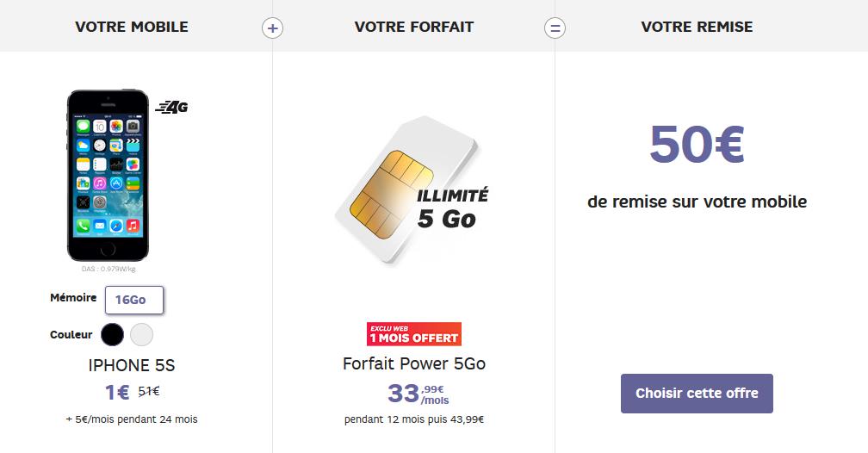Click the 33,99€/mois plan price
This screenshot has width=868, height=453.
418,394
